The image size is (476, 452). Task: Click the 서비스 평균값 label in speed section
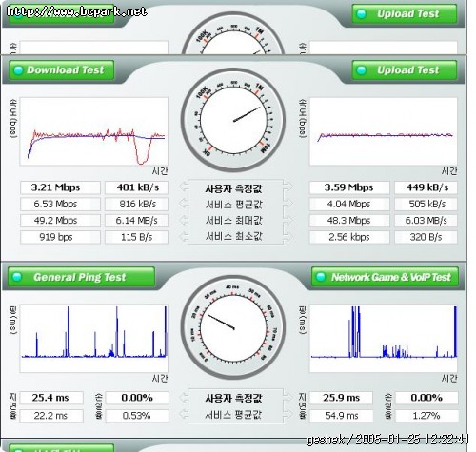click(x=234, y=205)
